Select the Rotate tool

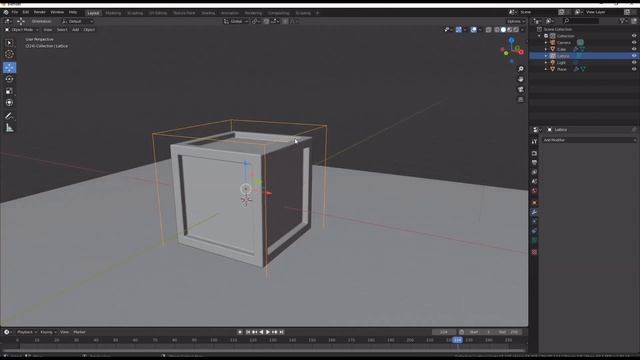click(9, 79)
